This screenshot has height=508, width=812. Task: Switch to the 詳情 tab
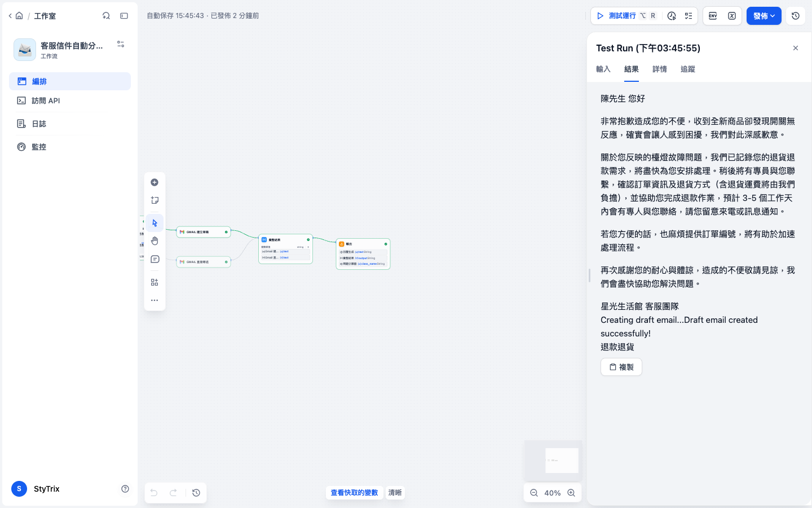click(660, 69)
